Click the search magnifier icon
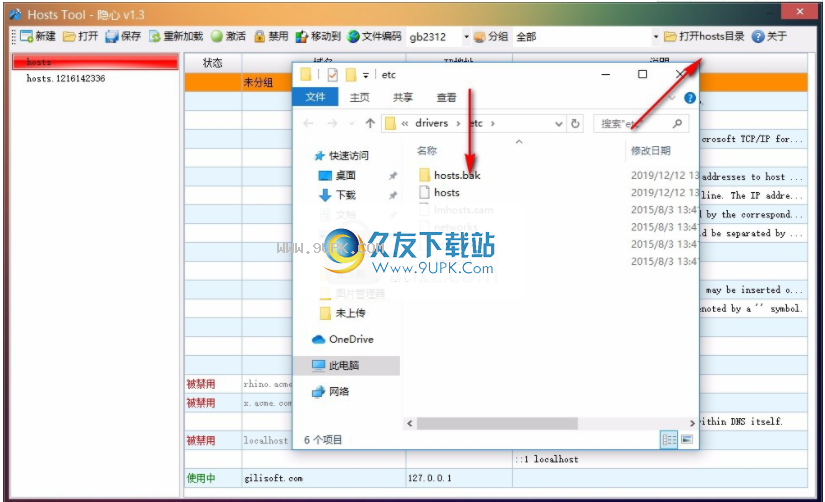Image resolution: width=825 pixels, height=502 pixels. [677, 123]
